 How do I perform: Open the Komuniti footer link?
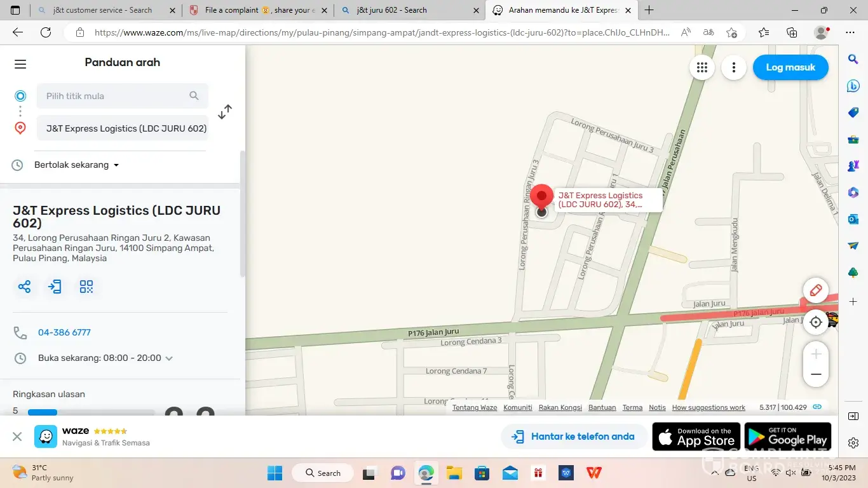[518, 407]
